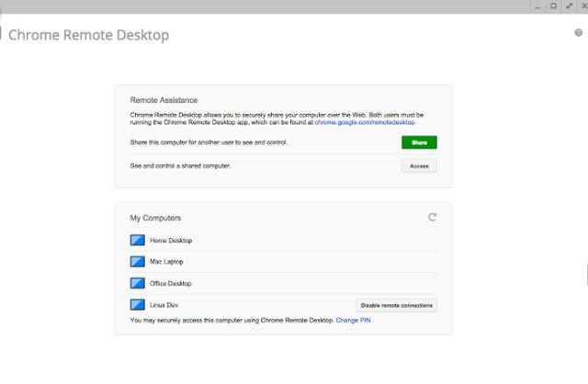Click the Remote Assistance heading
Viewport: 588px width, 384px height.
pos(164,100)
